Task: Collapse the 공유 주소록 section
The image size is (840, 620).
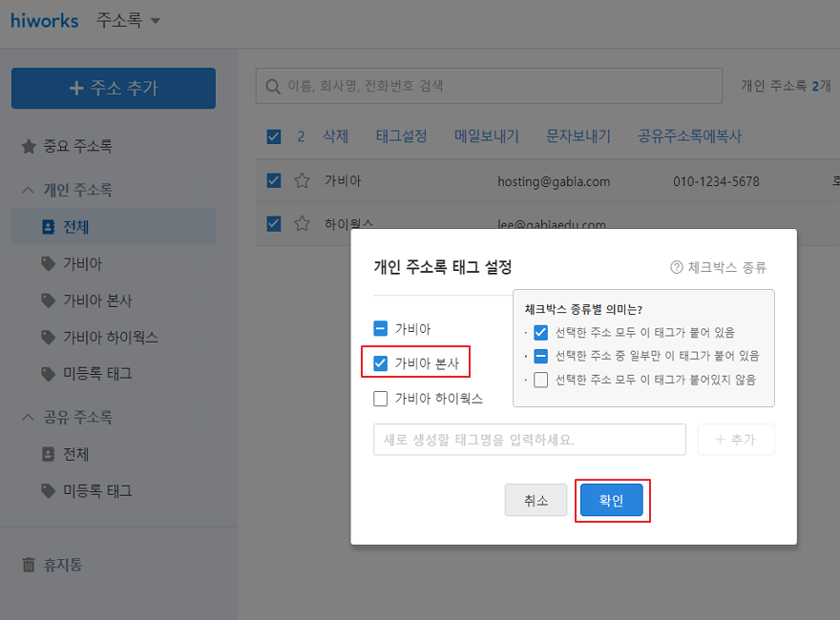Action: (x=28, y=418)
